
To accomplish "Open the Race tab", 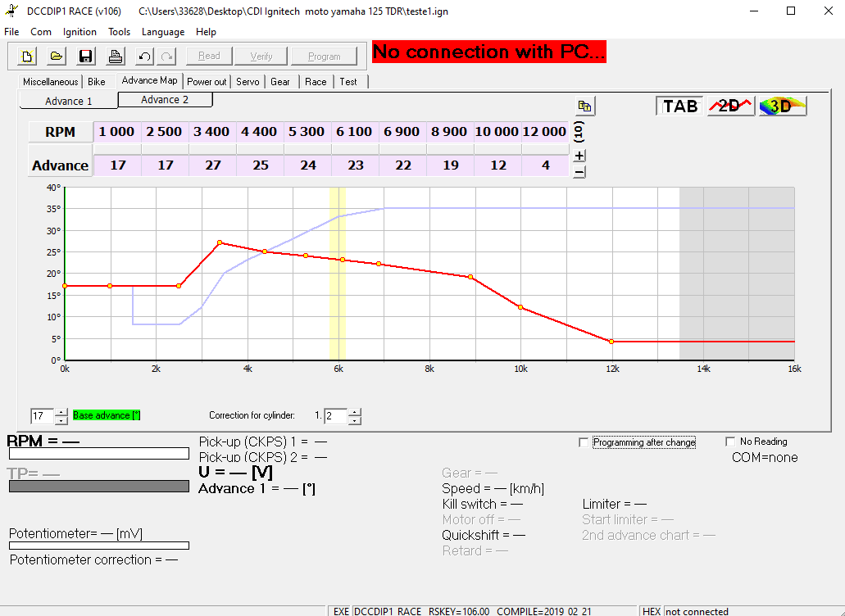I will pyautogui.click(x=316, y=82).
